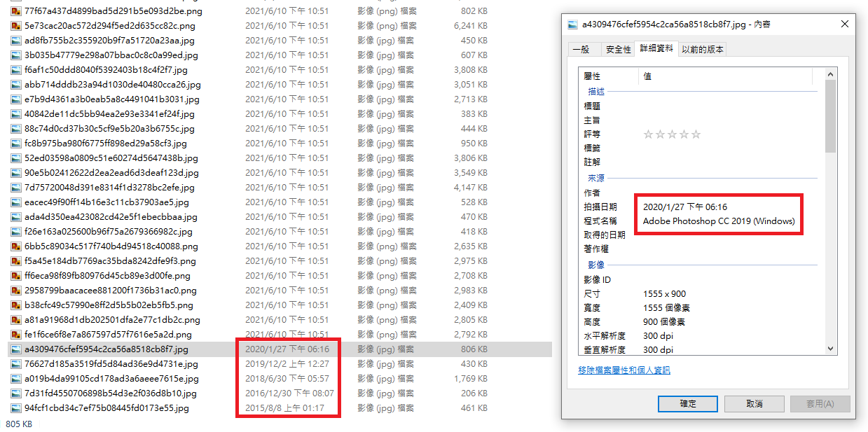Click the icon of 76627d185a3519fd5d84ad36e9d4731e.jpg
Image resolution: width=868 pixels, height=432 pixels.
click(16, 364)
